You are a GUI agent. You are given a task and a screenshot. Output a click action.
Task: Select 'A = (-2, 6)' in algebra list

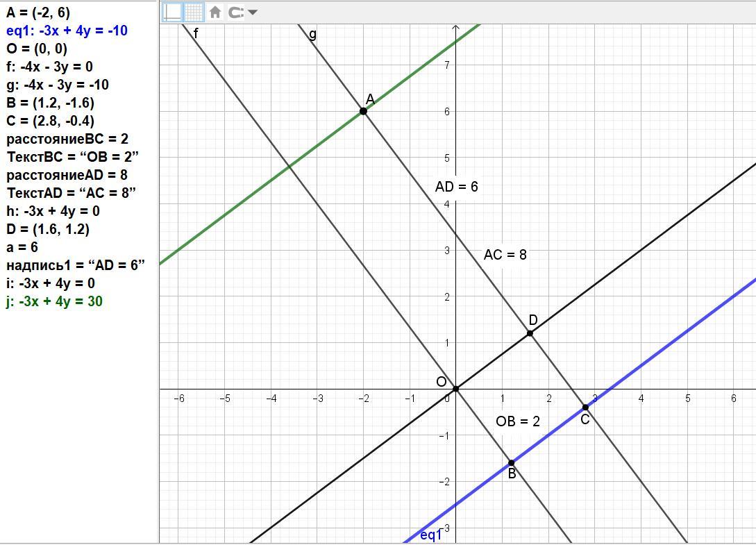(x=38, y=12)
